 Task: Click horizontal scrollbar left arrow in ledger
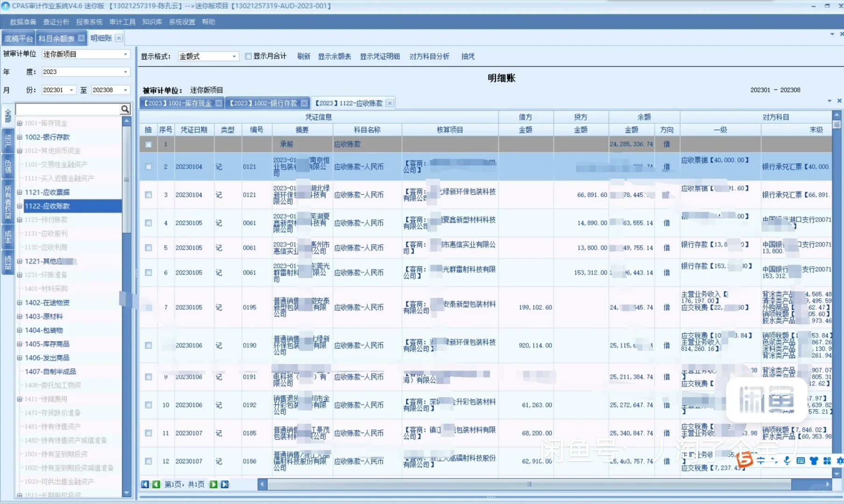[x=262, y=484]
